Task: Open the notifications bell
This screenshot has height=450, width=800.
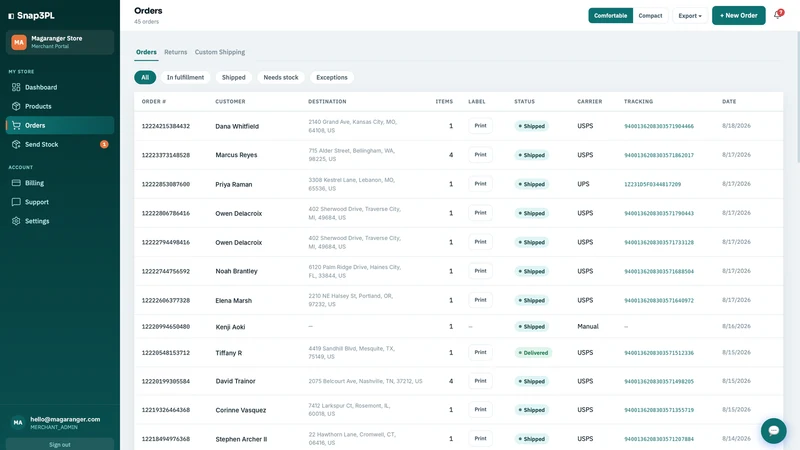Action: (x=778, y=15)
